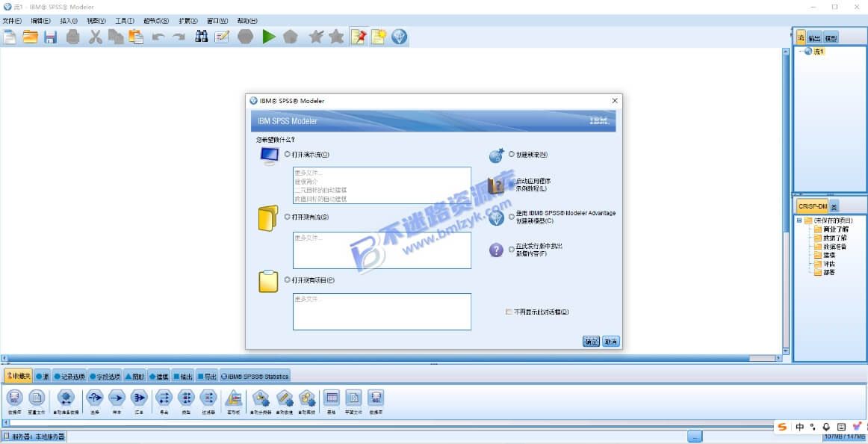Image resolution: width=868 pixels, height=444 pixels.
Task: Select the Modeler Advantage new model radio option
Action: point(512,217)
